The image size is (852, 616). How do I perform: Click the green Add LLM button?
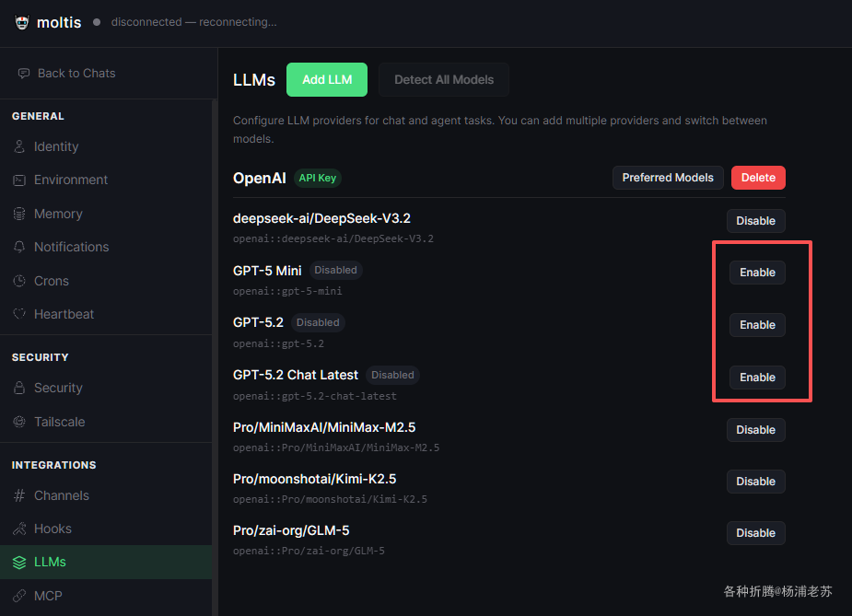[327, 80]
